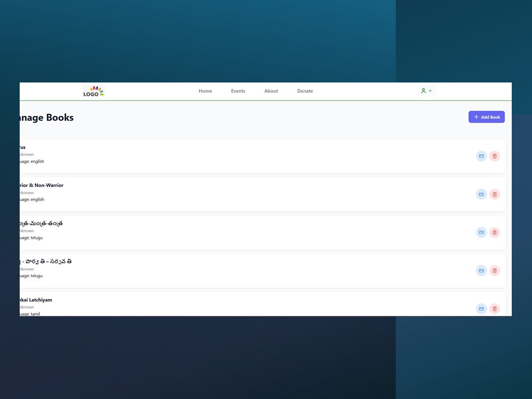Click the Manage Books heading
This screenshot has height=399, width=532.
tap(47, 118)
